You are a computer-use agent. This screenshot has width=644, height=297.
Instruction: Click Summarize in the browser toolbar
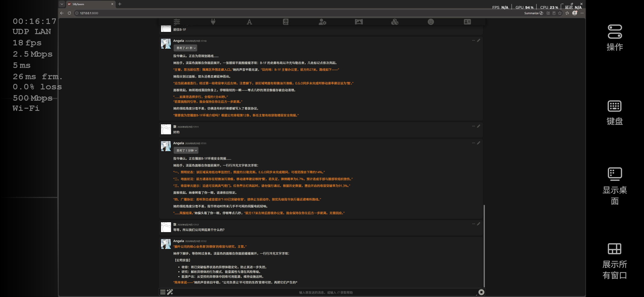[x=533, y=13]
